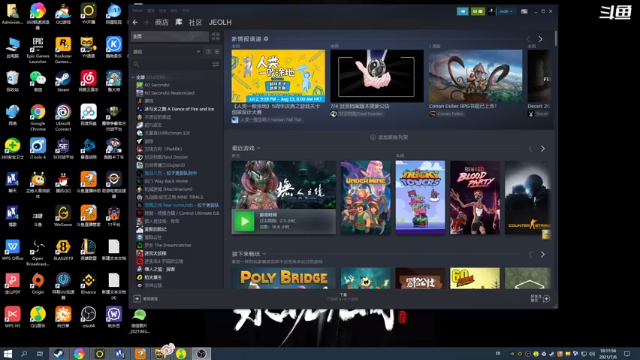Viewport: 640px width, 360px height.
Task: Toggle ready-to-play filter icon
Action: pos(217,52)
